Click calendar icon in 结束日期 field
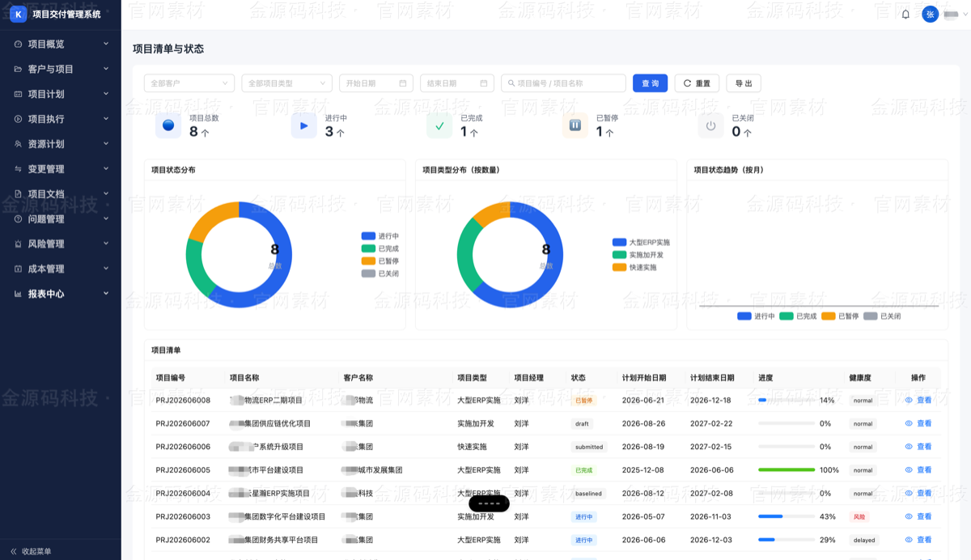Screen dimensions: 971x560 click(484, 83)
